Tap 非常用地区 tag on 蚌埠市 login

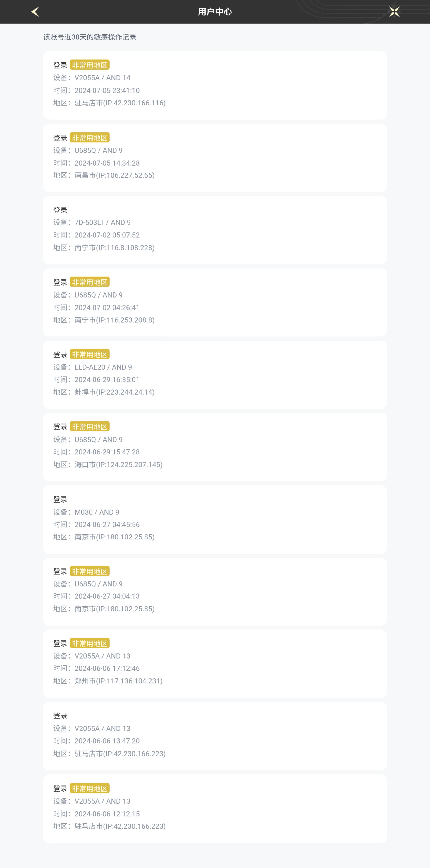click(x=90, y=355)
